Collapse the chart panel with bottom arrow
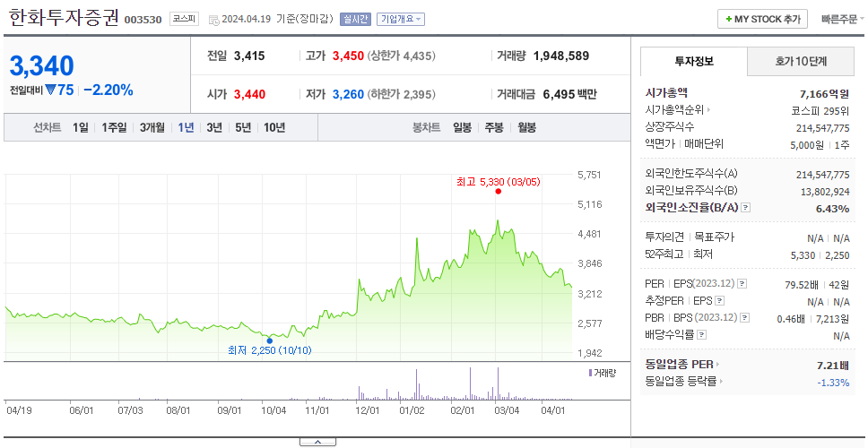 [x=317, y=442]
